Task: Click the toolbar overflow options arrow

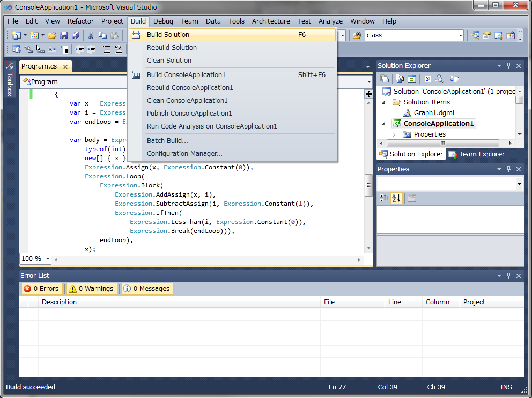Action: (x=520, y=35)
